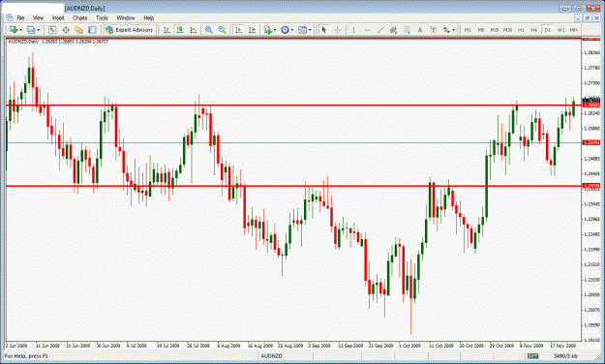Select the Fibonacci Retracement tool
605x364 pixels.
[x=407, y=30]
